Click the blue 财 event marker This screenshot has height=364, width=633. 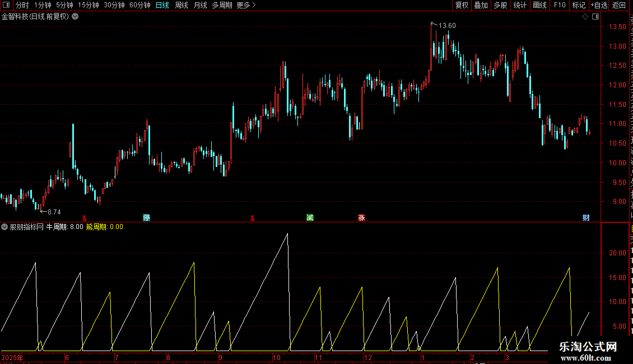[x=586, y=217]
